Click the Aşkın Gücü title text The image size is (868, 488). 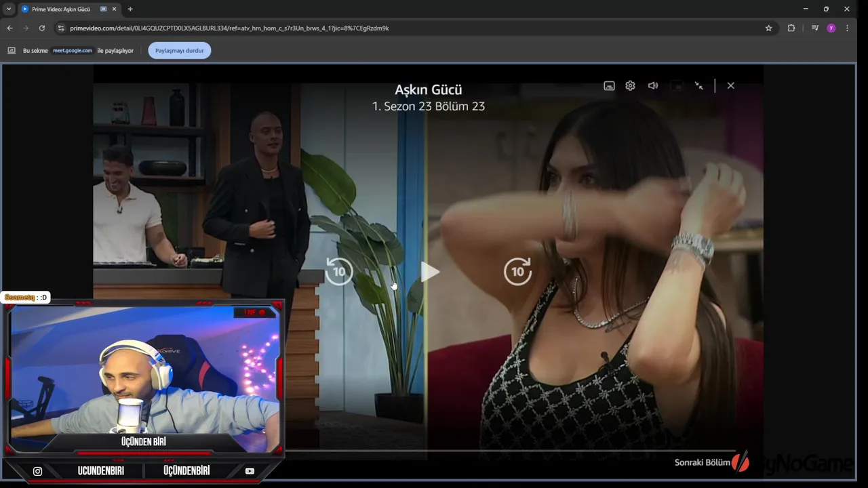[x=429, y=89]
